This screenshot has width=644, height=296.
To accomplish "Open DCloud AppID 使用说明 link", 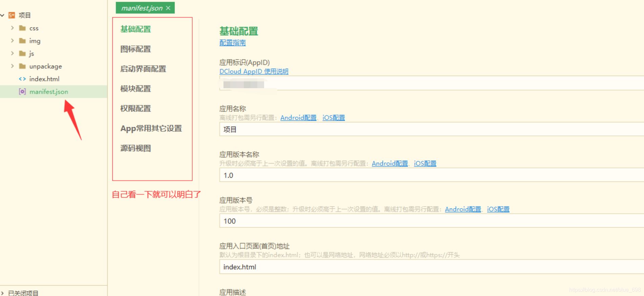I will coord(254,72).
